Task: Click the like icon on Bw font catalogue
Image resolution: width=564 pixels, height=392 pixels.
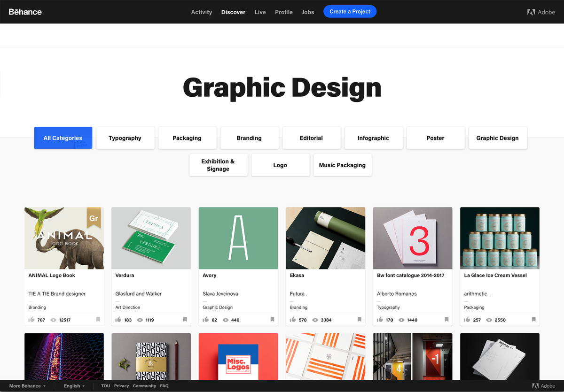Action: 380,320
